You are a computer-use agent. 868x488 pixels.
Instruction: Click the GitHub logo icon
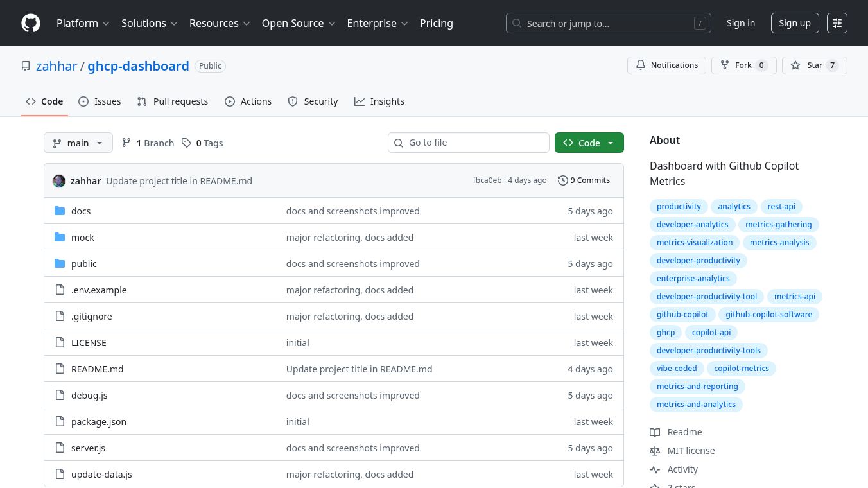[31, 23]
